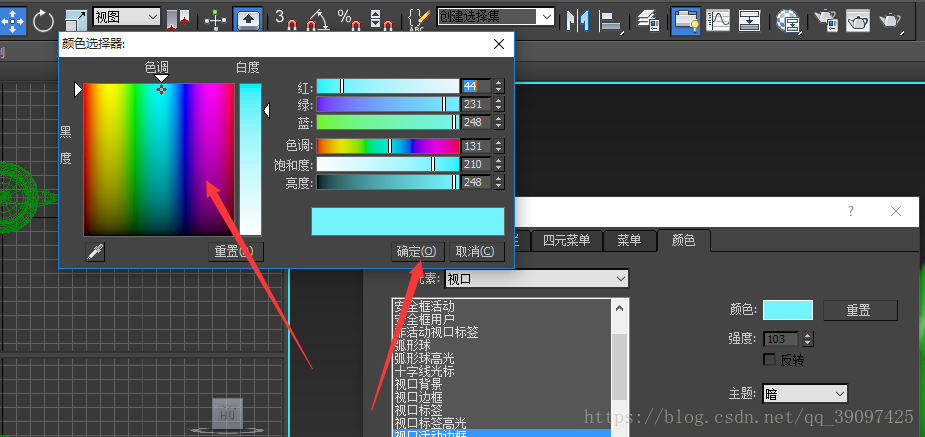The width and height of the screenshot is (925, 437).
Task: Click the element list scrollbar up arrow
Action: [x=619, y=308]
